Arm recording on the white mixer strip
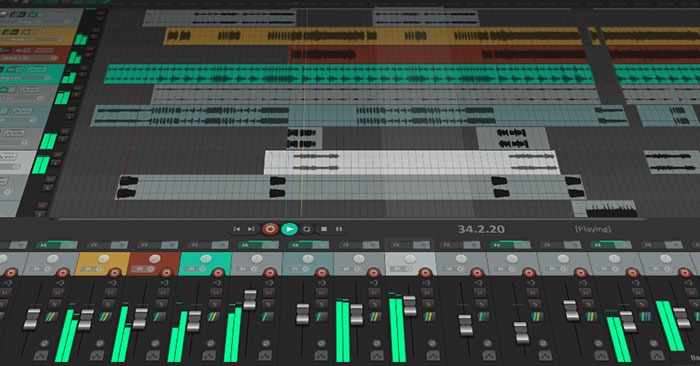Image resolution: width=700 pixels, height=366 pixels. (425, 273)
